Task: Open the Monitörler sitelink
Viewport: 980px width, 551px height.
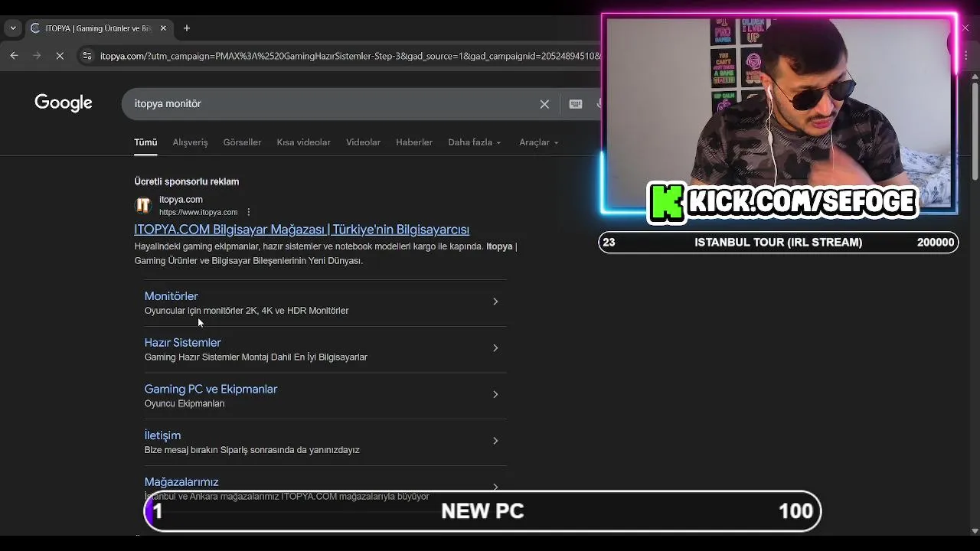Action: [171, 296]
